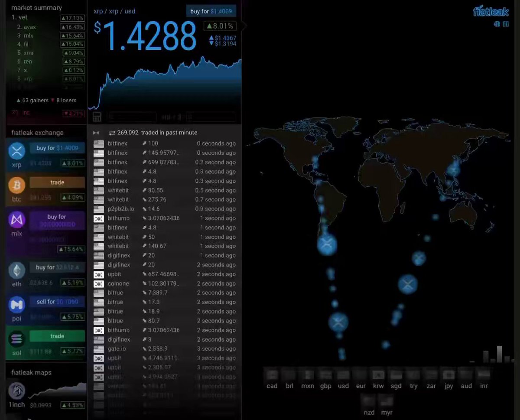Click the fiatleak logo
520x420 pixels.
pos(491,11)
